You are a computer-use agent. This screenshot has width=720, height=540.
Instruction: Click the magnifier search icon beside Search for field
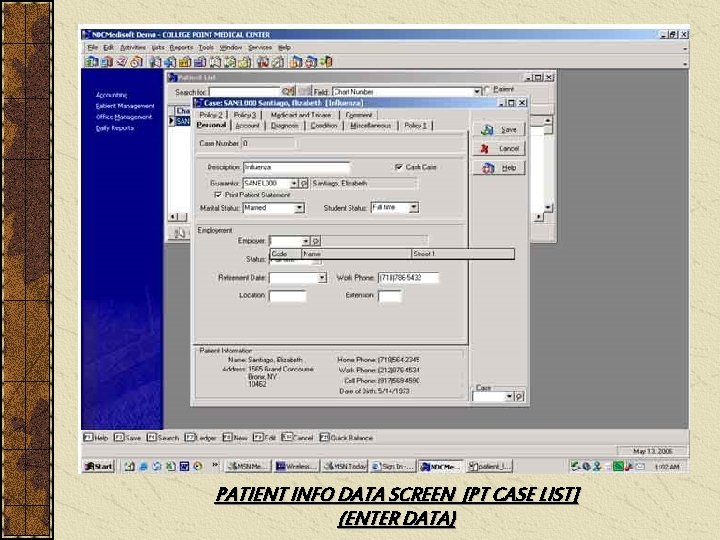coord(288,91)
